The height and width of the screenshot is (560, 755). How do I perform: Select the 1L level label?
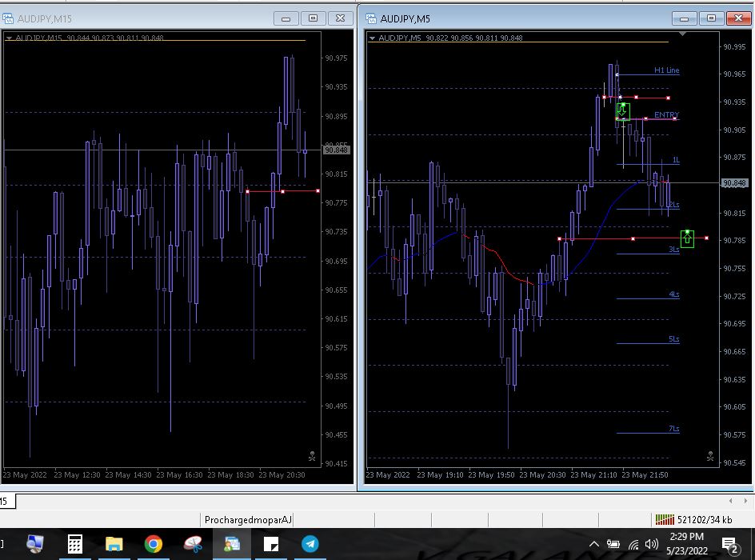676,160
